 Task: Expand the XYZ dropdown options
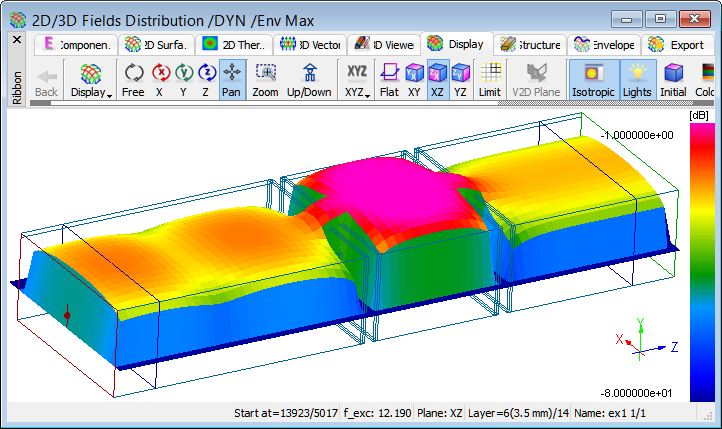coord(356,80)
